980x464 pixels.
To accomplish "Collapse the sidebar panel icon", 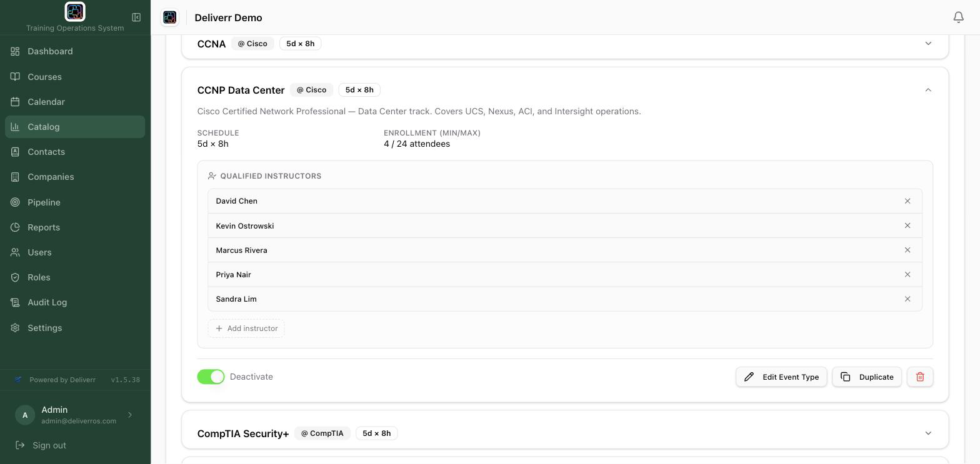I will [136, 17].
